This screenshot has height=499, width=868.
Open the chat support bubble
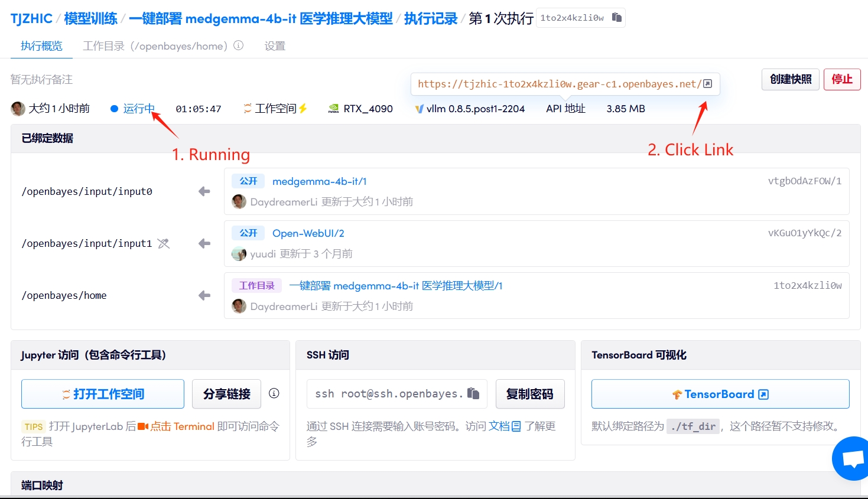851,459
